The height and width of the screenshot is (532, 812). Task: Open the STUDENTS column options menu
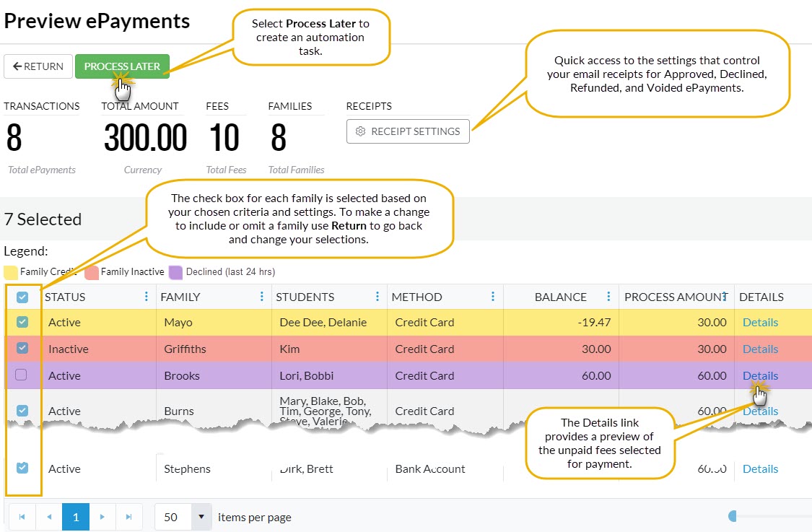(377, 297)
